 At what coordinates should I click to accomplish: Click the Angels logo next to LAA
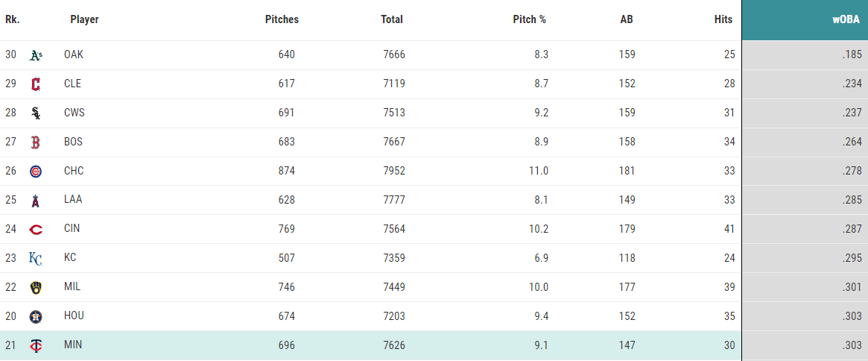pyautogui.click(x=36, y=200)
